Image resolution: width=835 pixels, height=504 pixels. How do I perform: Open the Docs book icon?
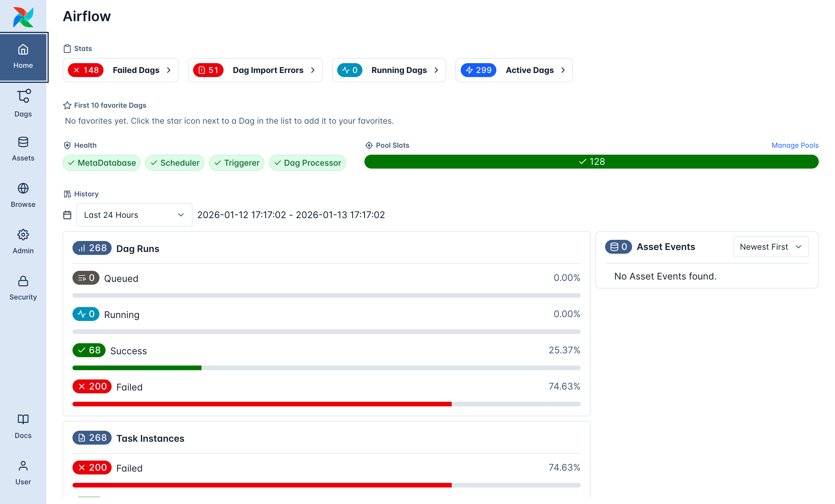point(23,419)
